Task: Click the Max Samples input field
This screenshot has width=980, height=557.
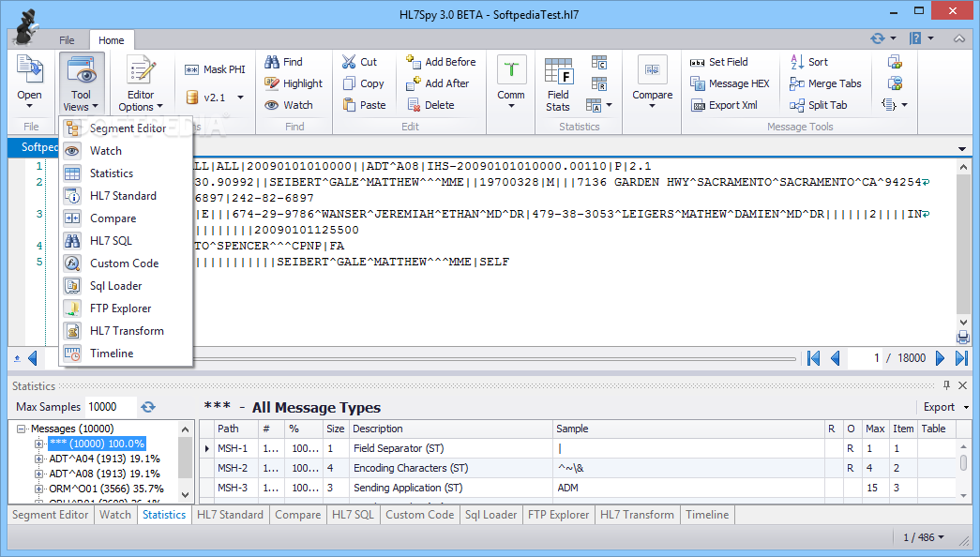Action: (x=110, y=407)
